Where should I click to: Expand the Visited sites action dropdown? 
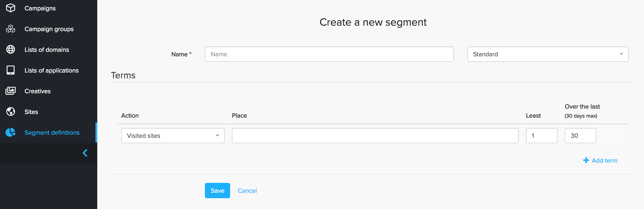[x=172, y=136]
